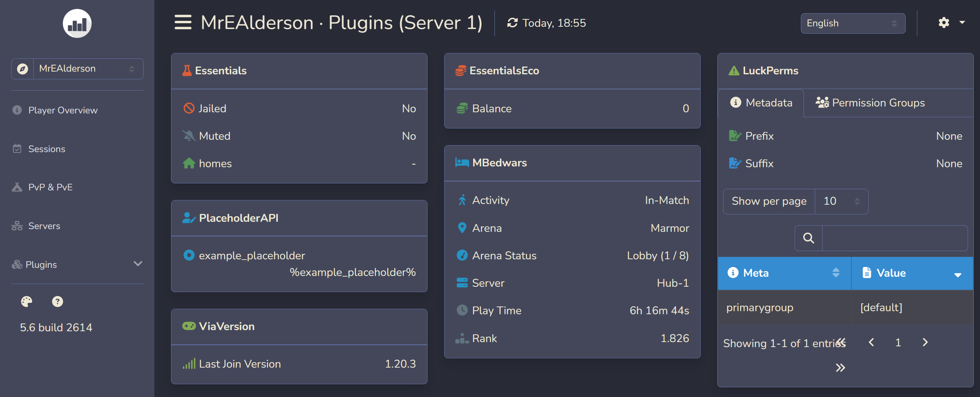Click the Prefix row label
The width and height of the screenshot is (980, 397).
tap(759, 136)
